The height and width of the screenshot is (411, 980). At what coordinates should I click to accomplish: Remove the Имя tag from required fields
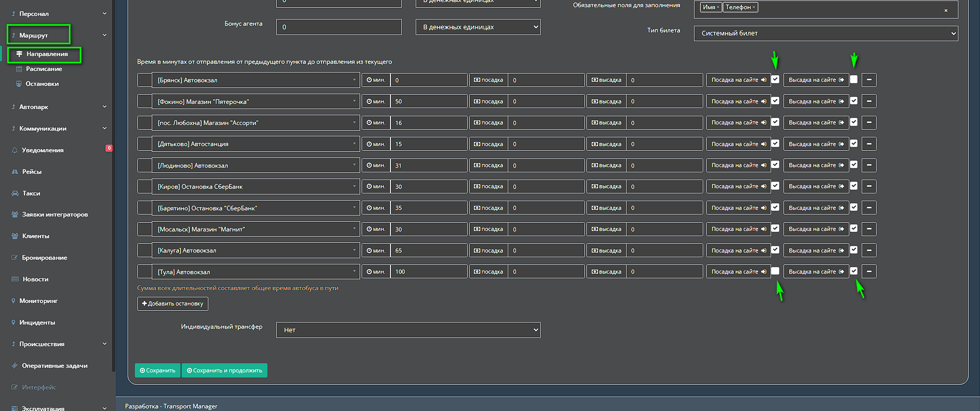[718, 7]
